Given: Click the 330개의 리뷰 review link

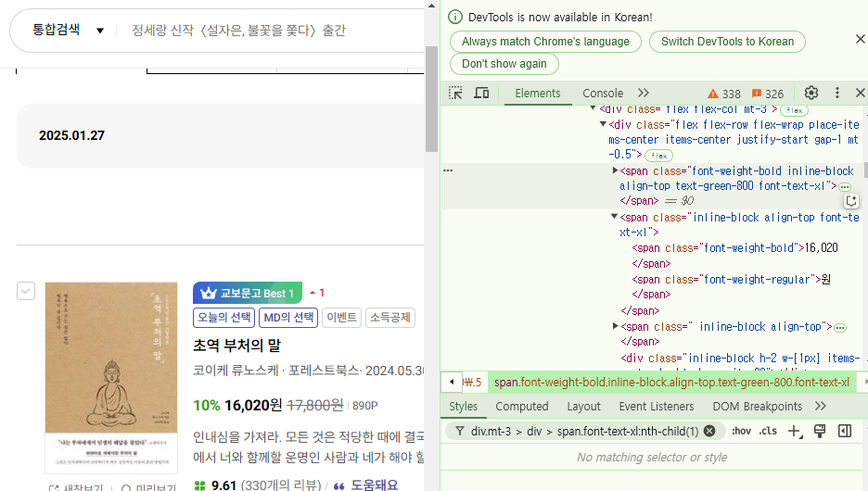Looking at the screenshot, I should pos(281,485).
